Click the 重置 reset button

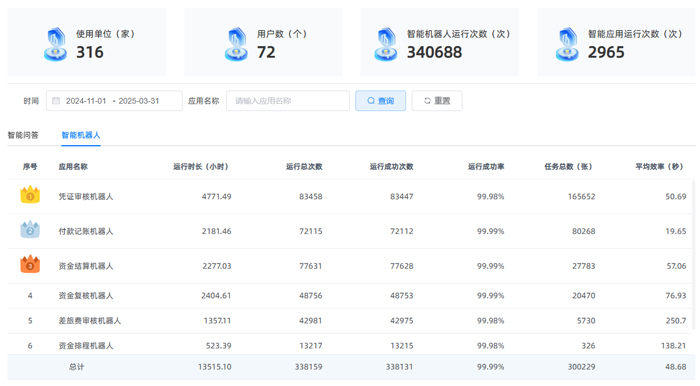pyautogui.click(x=437, y=101)
